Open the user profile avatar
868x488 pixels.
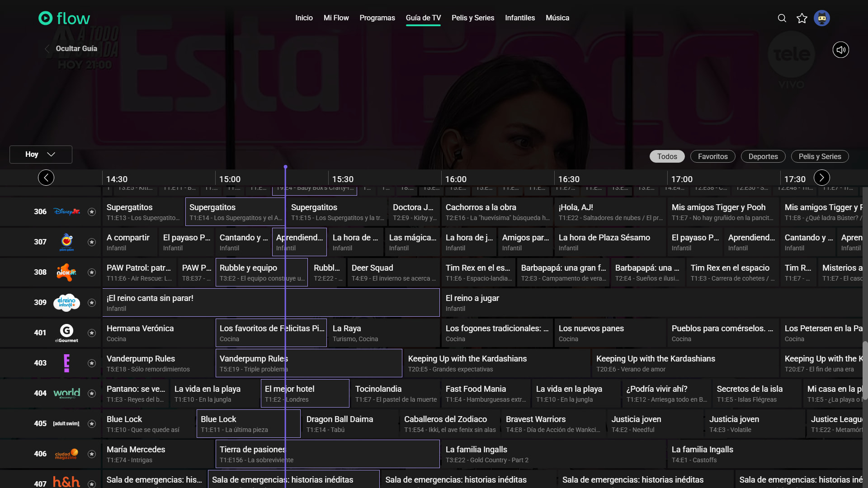[x=822, y=18]
